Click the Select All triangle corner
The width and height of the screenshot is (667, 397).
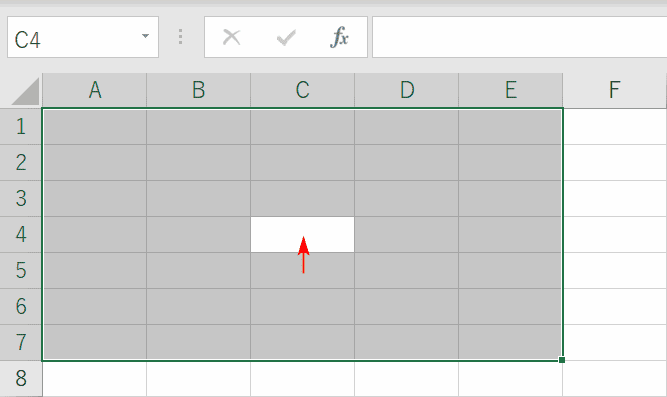pyautogui.click(x=26, y=91)
